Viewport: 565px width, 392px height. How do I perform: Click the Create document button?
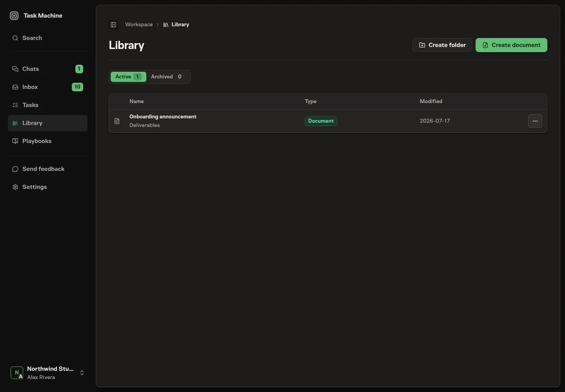click(511, 45)
